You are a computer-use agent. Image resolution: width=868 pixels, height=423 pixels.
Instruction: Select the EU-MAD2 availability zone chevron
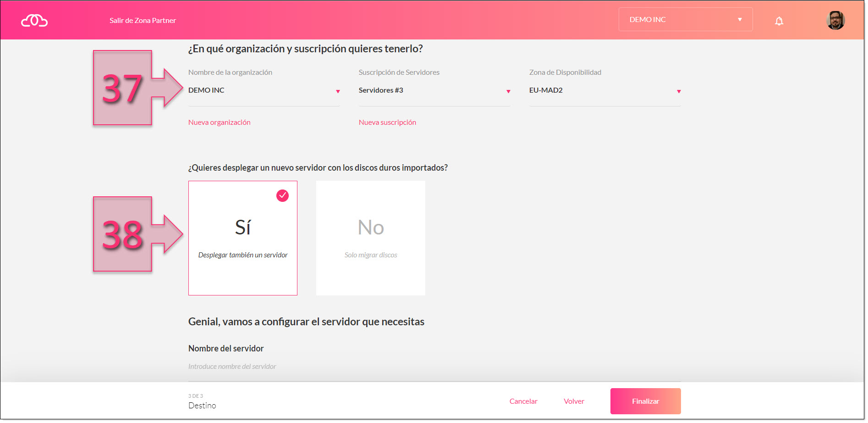coord(679,91)
